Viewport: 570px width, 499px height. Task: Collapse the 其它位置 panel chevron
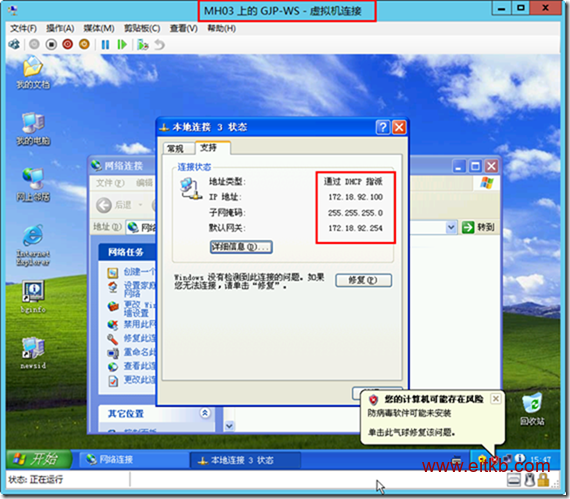[205, 413]
